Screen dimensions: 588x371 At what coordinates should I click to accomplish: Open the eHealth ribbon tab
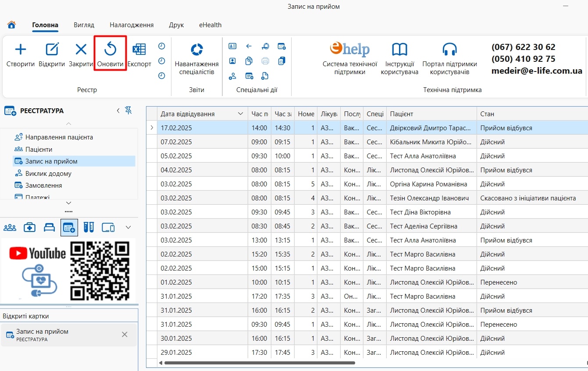[210, 25]
